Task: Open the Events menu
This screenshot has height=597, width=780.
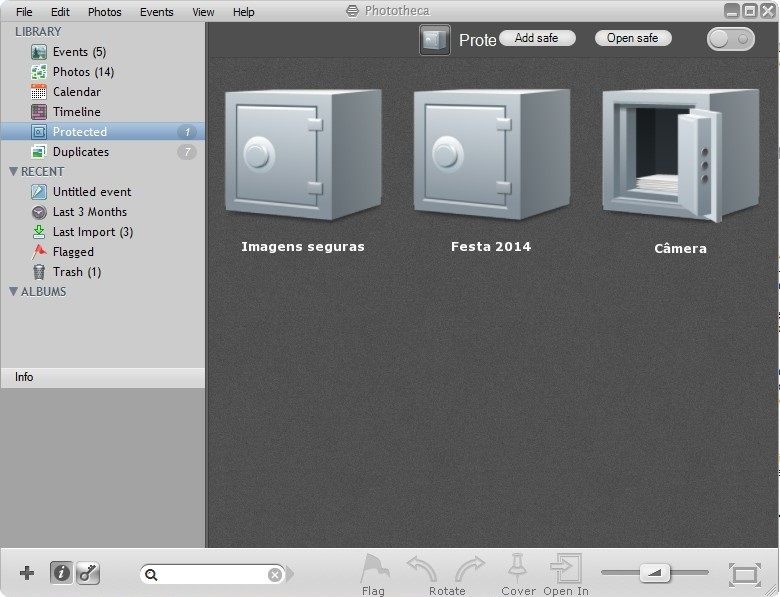Action: pyautogui.click(x=157, y=12)
